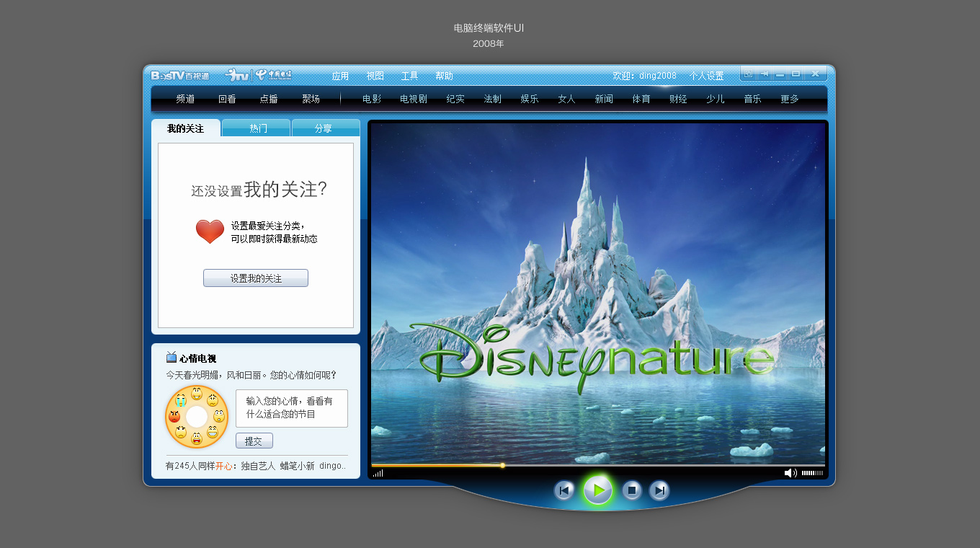Open 个人设置 link
980x548 pixels.
(x=706, y=76)
